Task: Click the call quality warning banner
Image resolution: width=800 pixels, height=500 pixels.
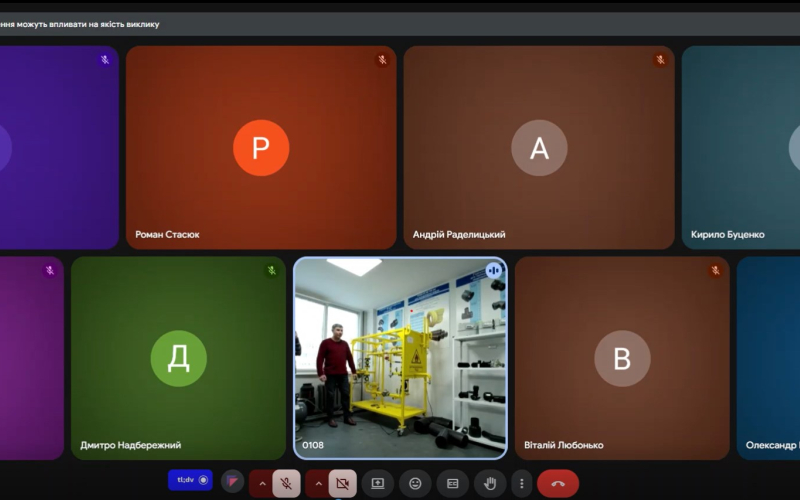Action: (x=80, y=24)
